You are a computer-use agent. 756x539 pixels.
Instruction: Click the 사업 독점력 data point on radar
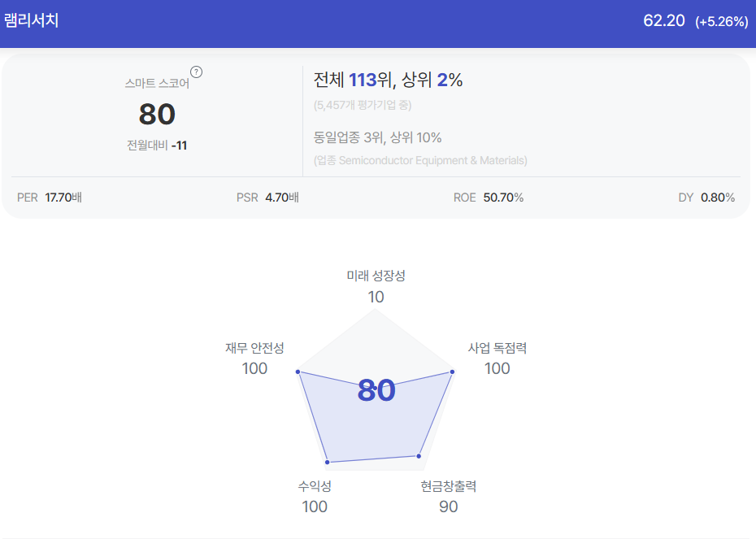coord(452,372)
